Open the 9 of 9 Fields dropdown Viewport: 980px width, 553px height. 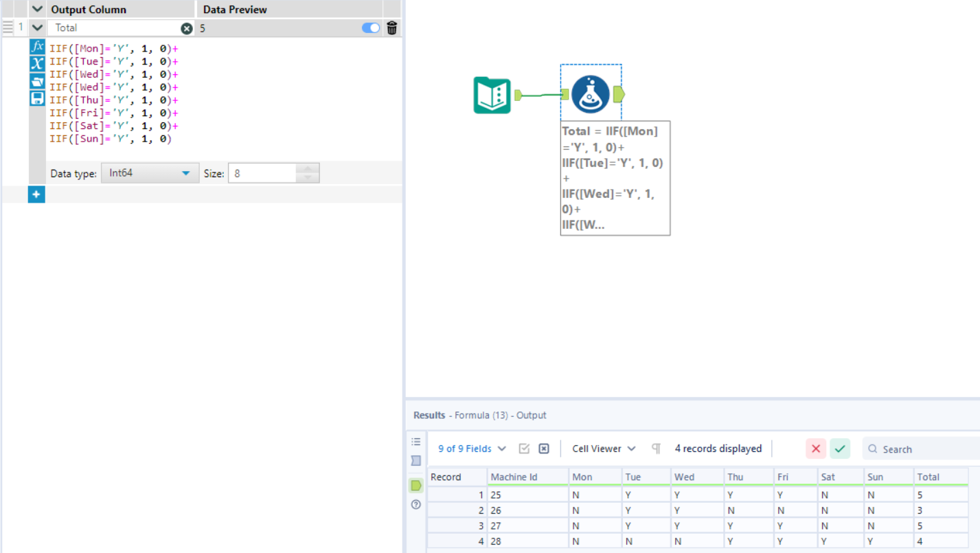[x=471, y=448]
